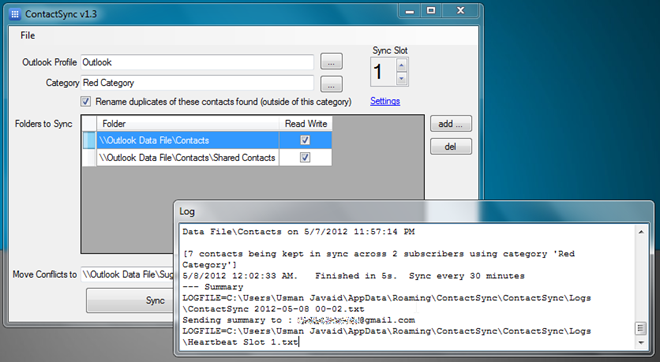Toggle Read Write for Outlook Data File\Contacts
This screenshot has width=660, height=362.
point(305,140)
